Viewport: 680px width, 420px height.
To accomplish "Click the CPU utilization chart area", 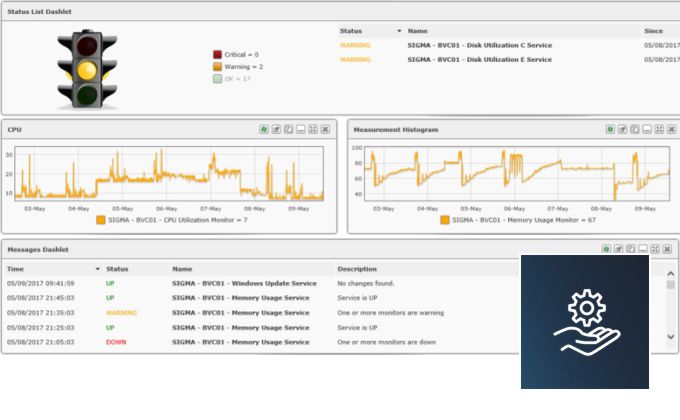I will 169,174.
